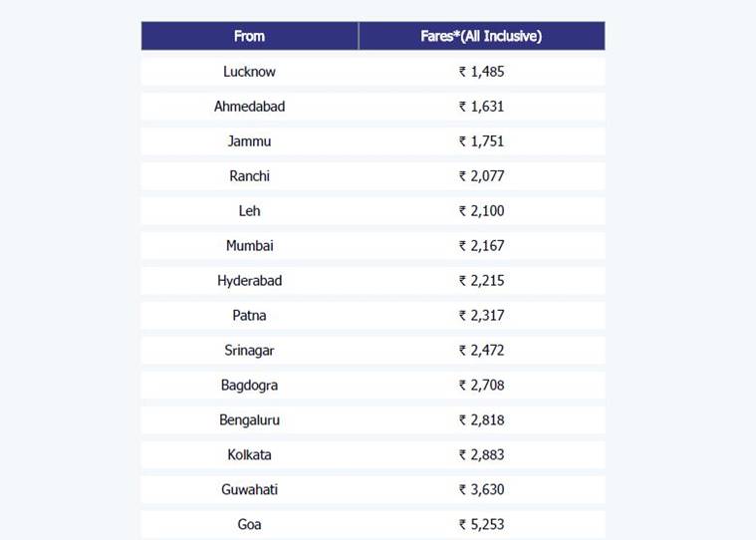The height and width of the screenshot is (540, 756).
Task: Select the Ahmedabad row name
Action: click(x=249, y=107)
